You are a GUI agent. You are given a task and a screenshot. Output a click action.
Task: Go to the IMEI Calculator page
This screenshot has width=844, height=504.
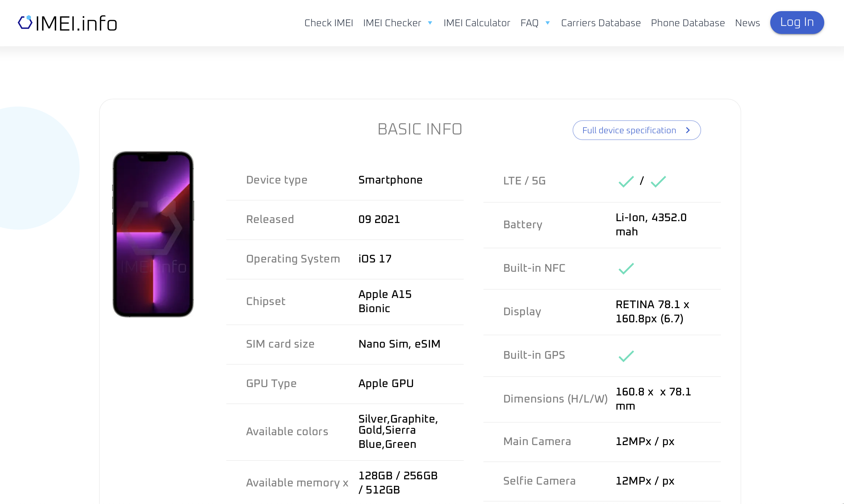click(x=477, y=23)
